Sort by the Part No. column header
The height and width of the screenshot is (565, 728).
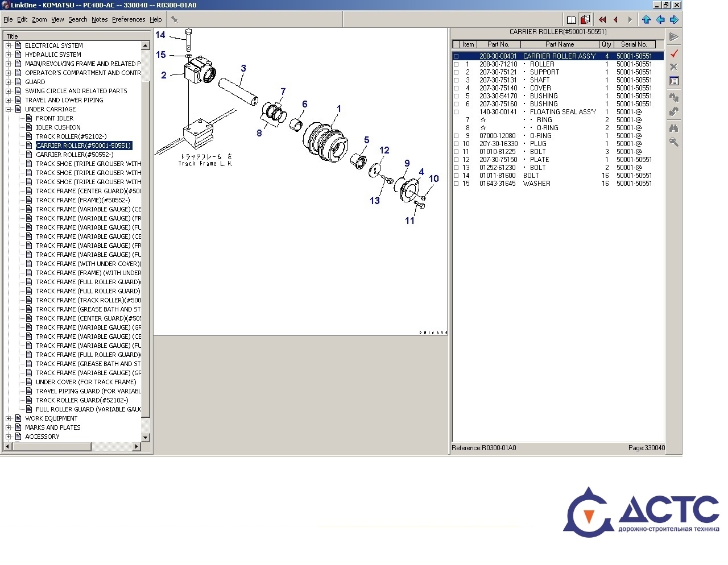pos(498,44)
